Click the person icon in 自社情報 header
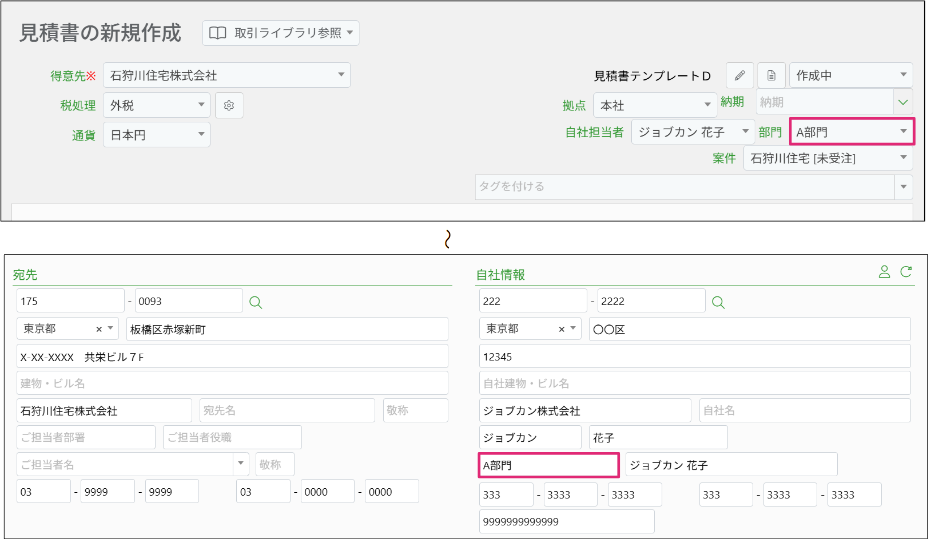Viewport: 928px width, 539px height. point(884,272)
